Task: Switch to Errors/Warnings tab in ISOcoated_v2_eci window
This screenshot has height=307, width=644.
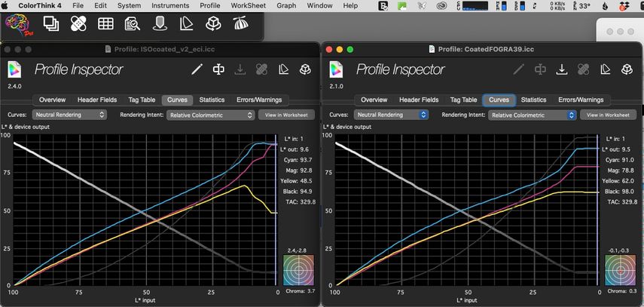Action: pyautogui.click(x=259, y=100)
